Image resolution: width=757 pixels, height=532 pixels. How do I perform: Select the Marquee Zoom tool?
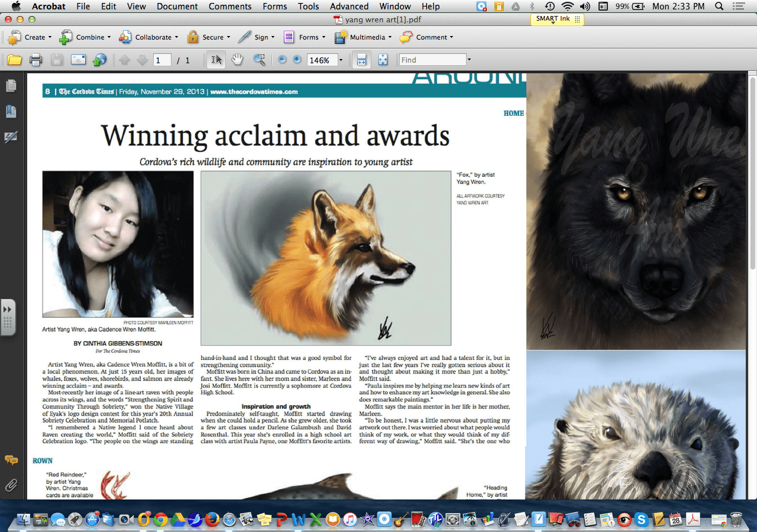(259, 60)
